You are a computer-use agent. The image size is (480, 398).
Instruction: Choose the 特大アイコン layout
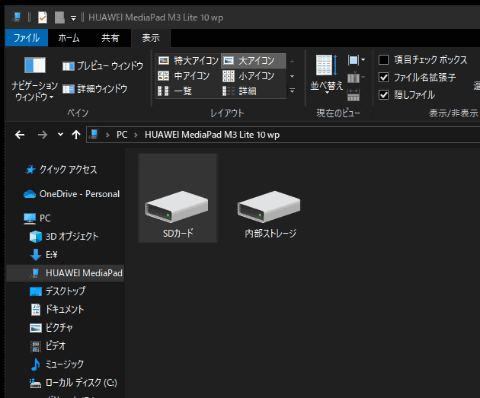(188, 61)
